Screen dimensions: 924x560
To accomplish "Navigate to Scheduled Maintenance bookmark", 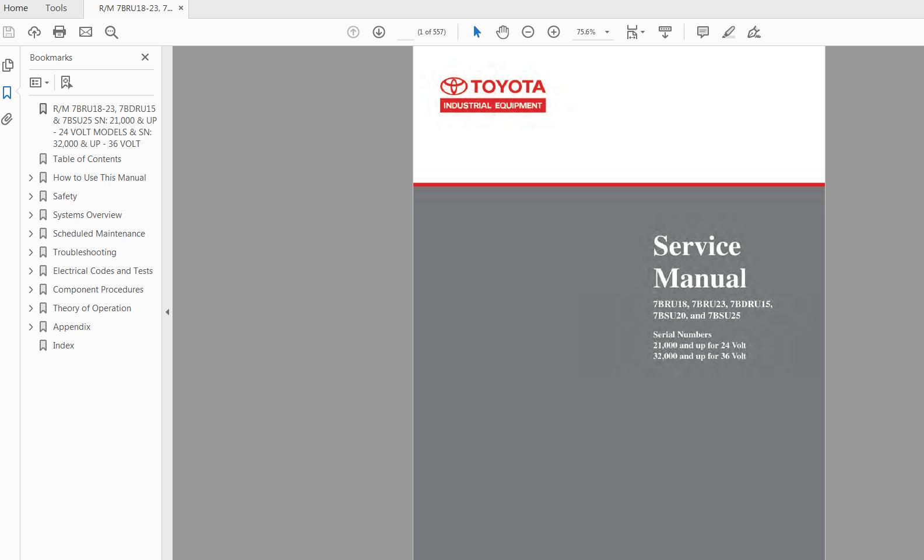I will tap(99, 234).
